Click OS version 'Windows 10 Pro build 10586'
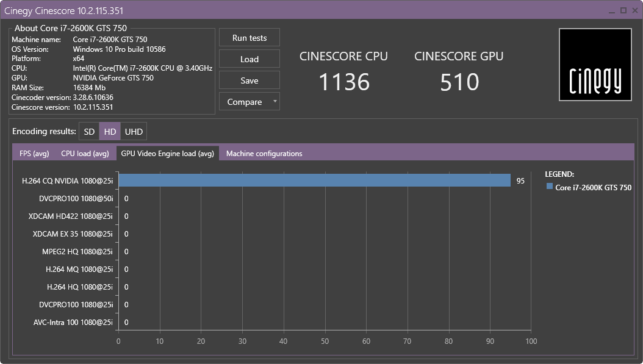Screen dimensions: 643x364 pos(120,49)
